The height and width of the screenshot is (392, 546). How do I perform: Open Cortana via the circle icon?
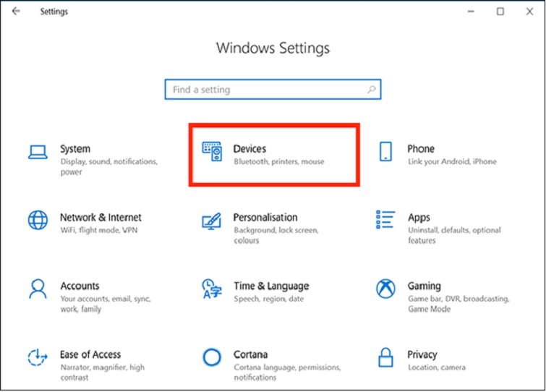pyautogui.click(x=211, y=357)
